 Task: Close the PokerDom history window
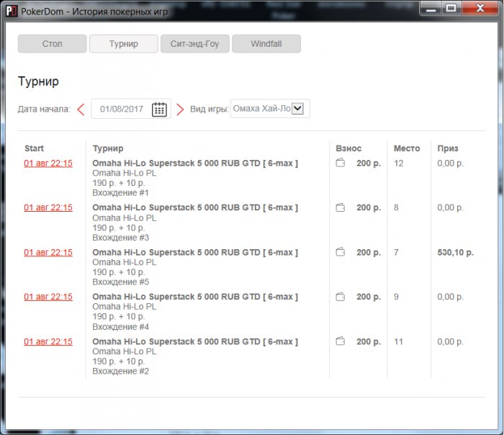coord(480,8)
